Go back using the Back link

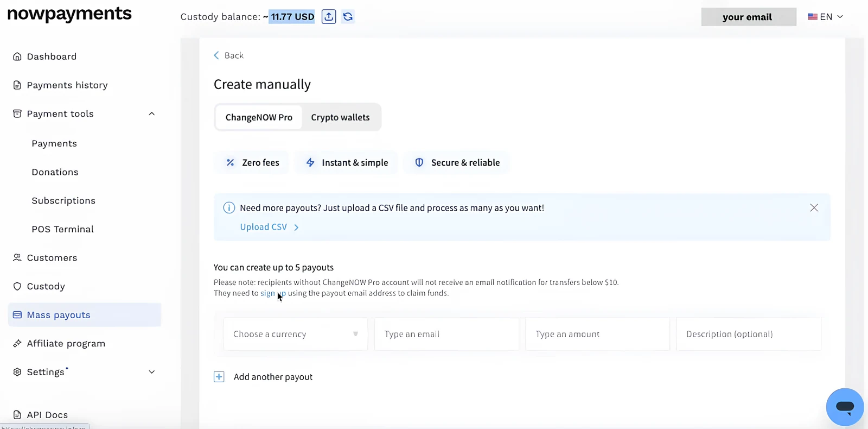(x=228, y=55)
